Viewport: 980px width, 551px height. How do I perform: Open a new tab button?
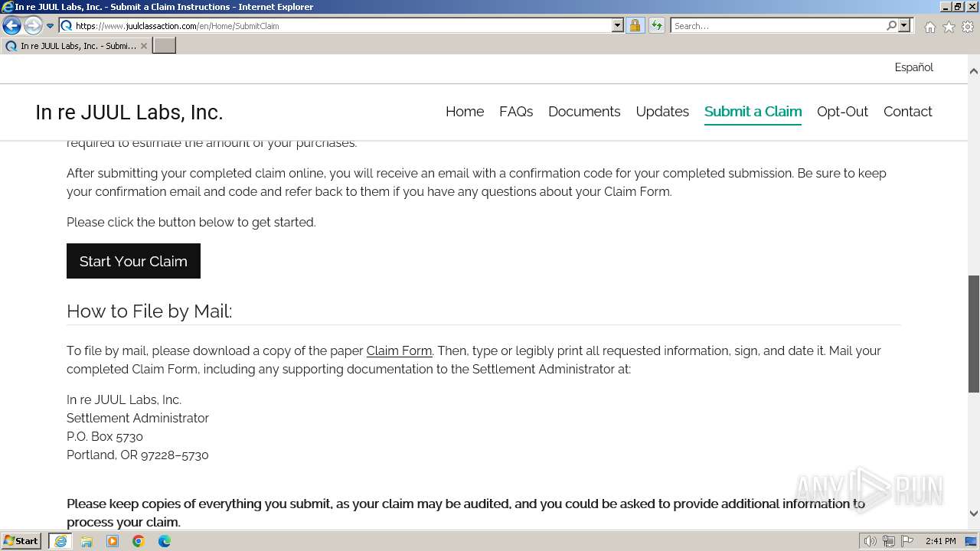pyautogui.click(x=164, y=46)
